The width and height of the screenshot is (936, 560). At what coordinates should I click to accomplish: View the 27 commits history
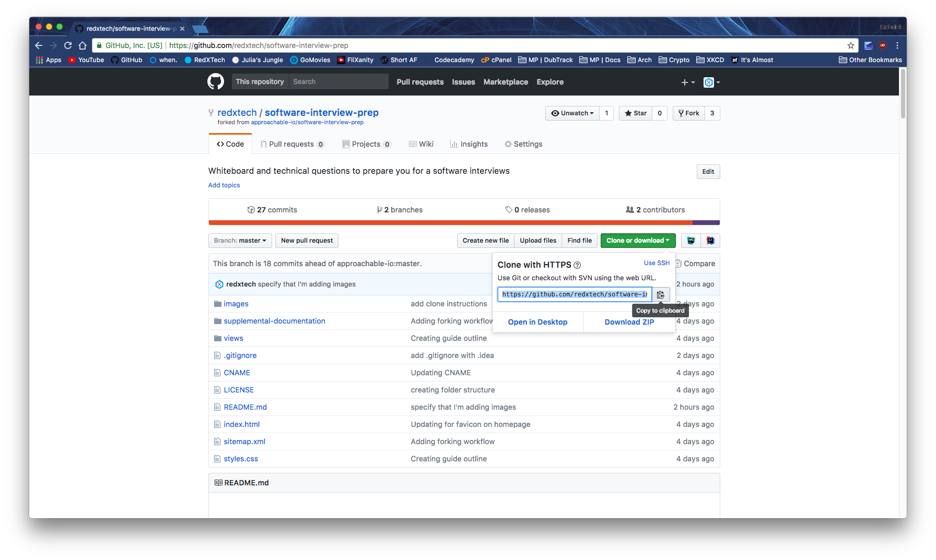[272, 210]
